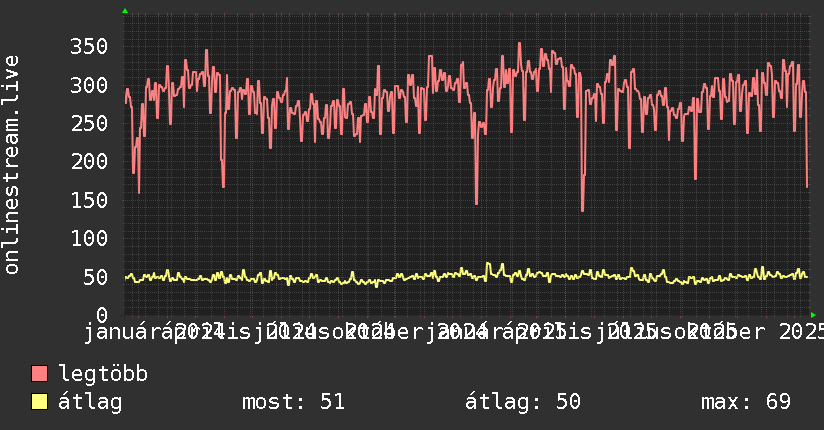Screen dimensions: 824x430
Task: Select the legtöbb legend label
Action: (103, 374)
